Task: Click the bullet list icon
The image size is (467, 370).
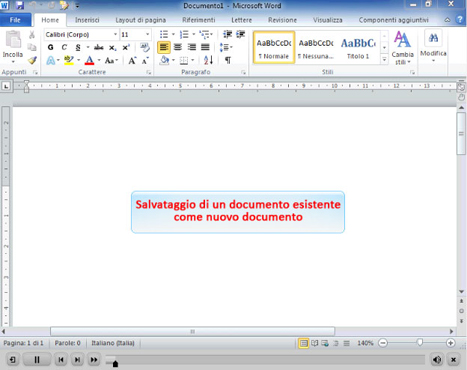Action: (164, 34)
